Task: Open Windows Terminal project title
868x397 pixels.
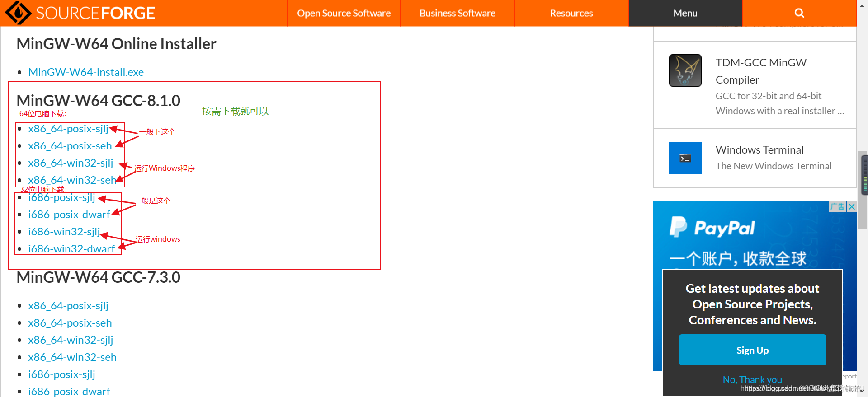Action: pyautogui.click(x=759, y=150)
